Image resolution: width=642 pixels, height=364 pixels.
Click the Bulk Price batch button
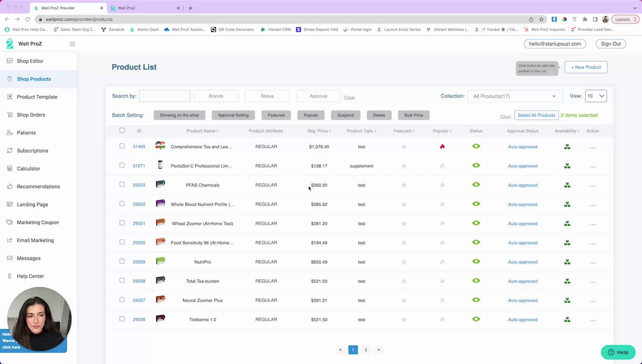414,115
